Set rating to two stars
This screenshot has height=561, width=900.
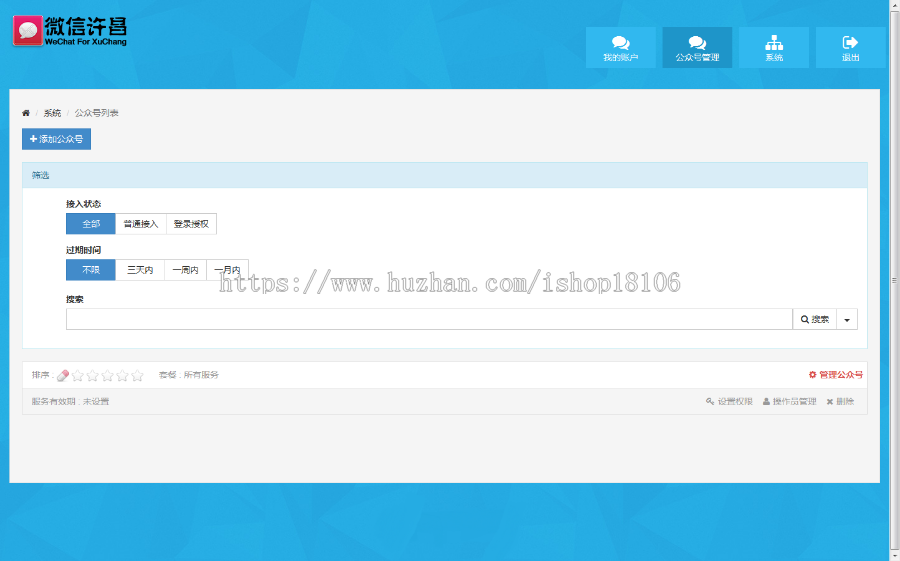point(92,376)
